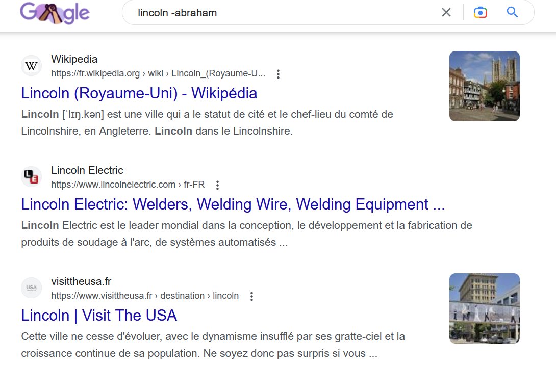The height and width of the screenshot is (392, 556).
Task: Click the Lincoln Electric site name text
Action: point(87,170)
